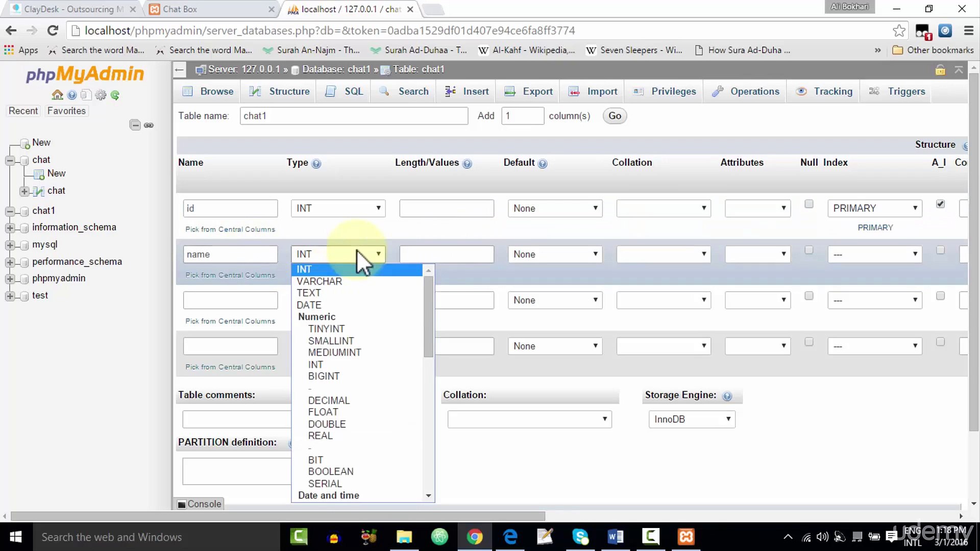Click the Table name input field
Viewport: 980px width, 551px height.
click(354, 116)
